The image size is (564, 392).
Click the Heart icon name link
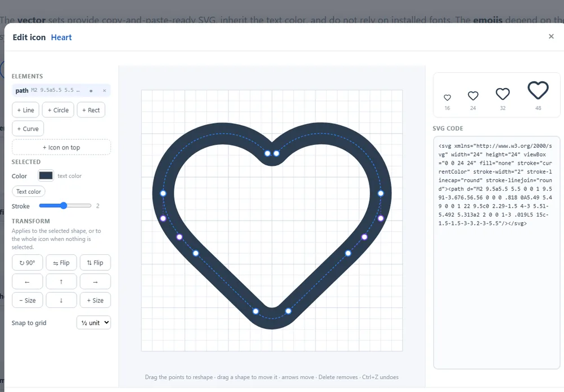tap(61, 37)
